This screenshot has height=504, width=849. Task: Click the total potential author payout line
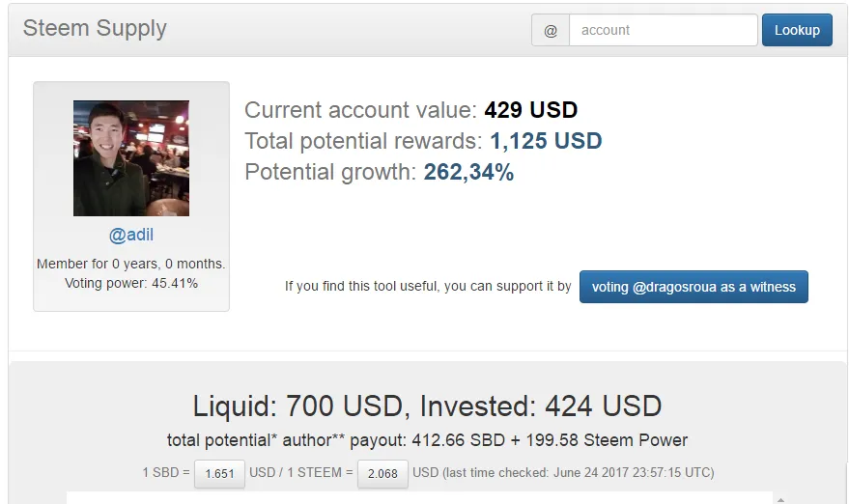tap(427, 440)
